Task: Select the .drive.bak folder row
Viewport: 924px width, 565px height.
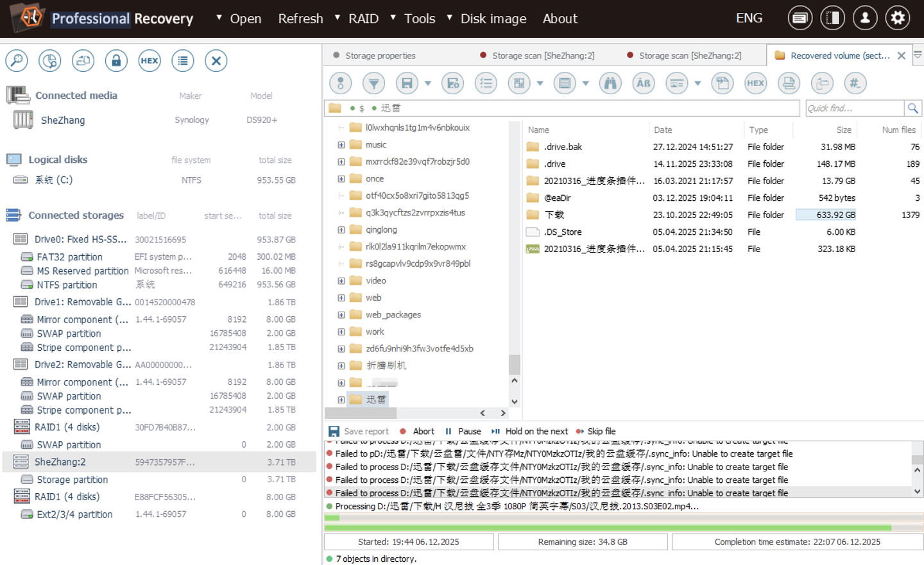Action: pos(723,147)
